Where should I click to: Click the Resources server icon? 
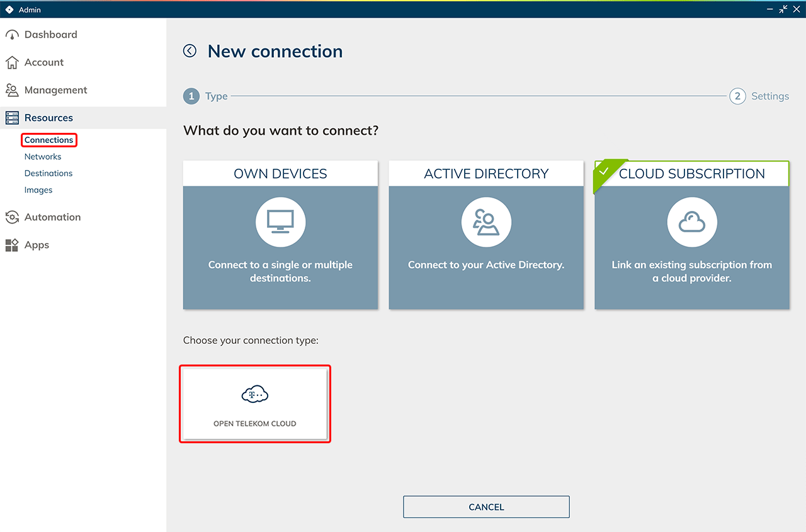12,118
